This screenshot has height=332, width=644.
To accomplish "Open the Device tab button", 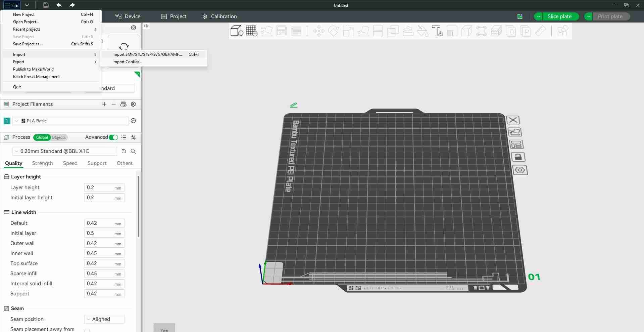I will pos(128,16).
